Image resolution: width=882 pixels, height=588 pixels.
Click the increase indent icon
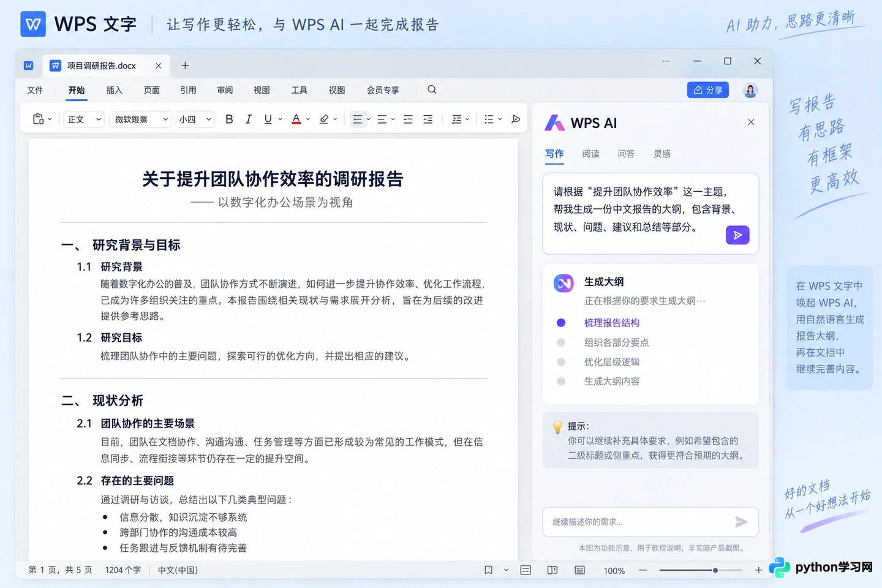click(428, 119)
